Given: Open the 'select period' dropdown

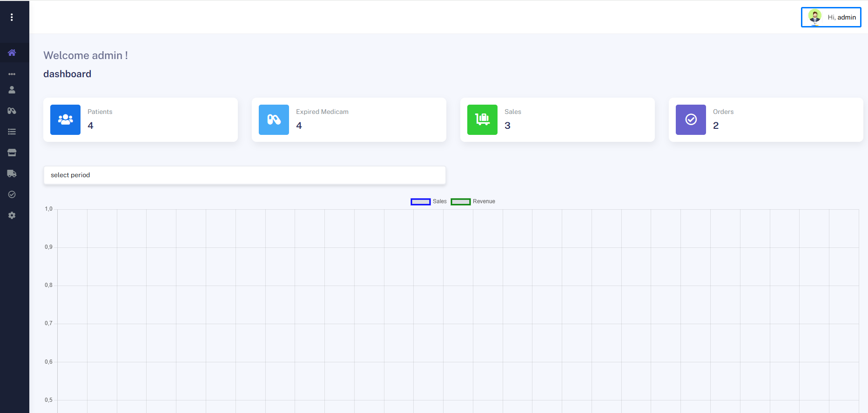Looking at the screenshot, I should 244,175.
